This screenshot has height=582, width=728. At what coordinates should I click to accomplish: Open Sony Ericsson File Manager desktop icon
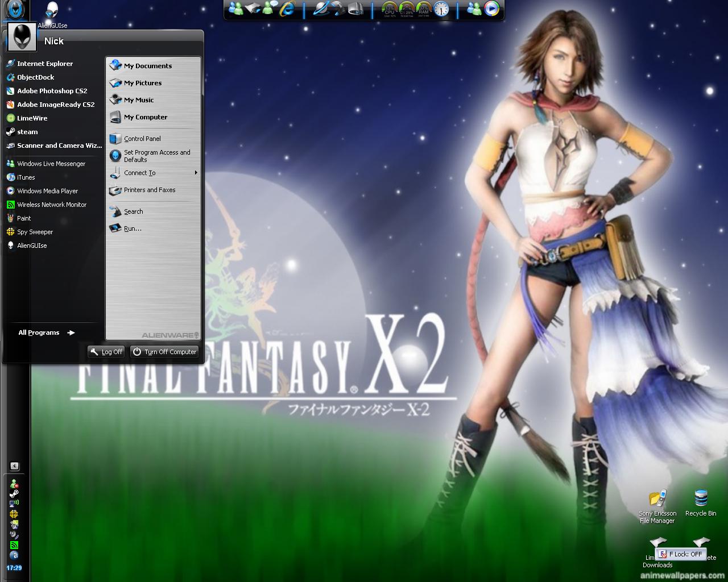point(657,507)
